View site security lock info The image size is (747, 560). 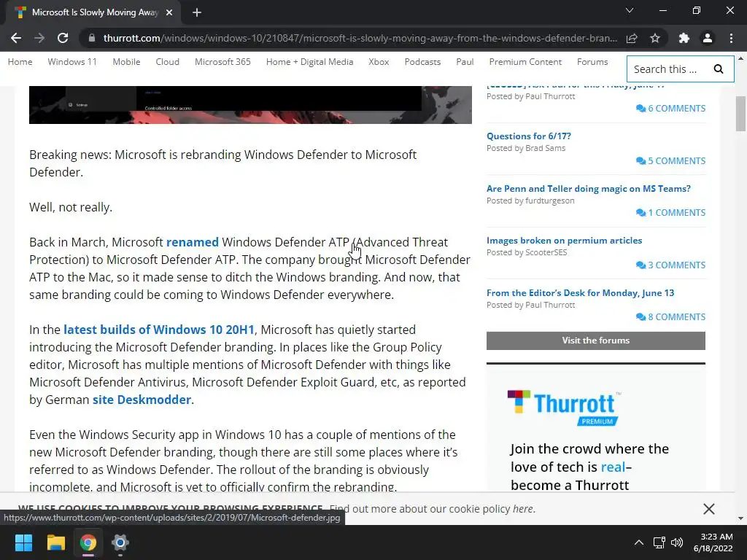coord(92,38)
